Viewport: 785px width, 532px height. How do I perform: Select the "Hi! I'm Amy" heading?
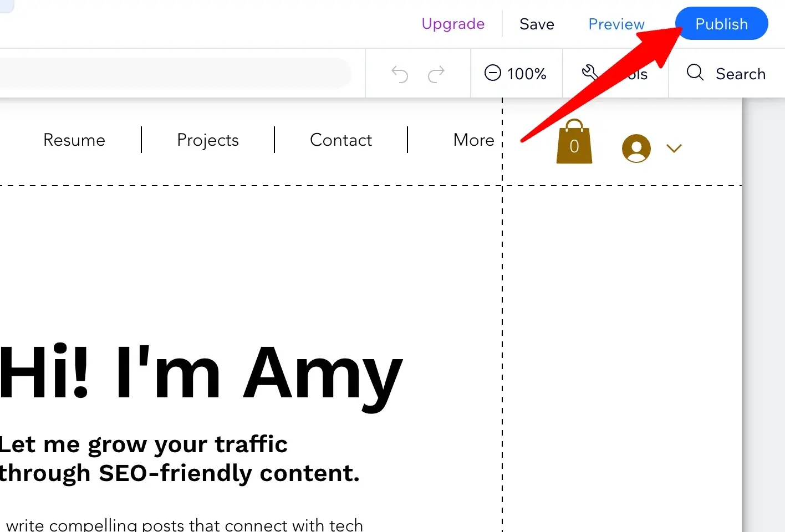[x=201, y=372]
